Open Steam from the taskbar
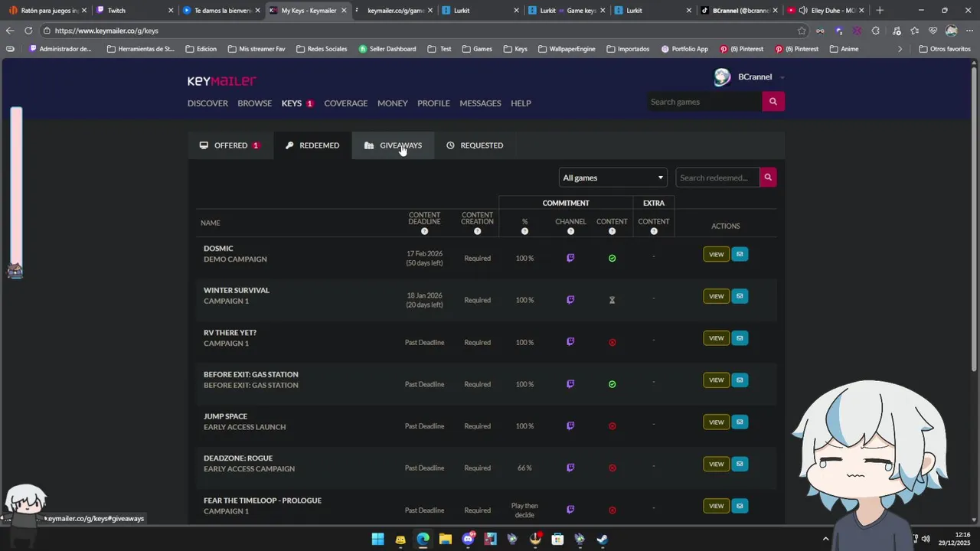The height and width of the screenshot is (551, 980). [603, 540]
